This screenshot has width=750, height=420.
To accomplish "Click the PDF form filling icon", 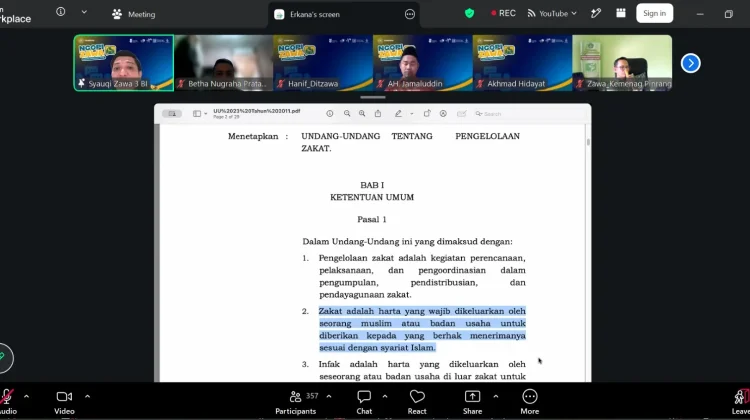I will point(462,114).
